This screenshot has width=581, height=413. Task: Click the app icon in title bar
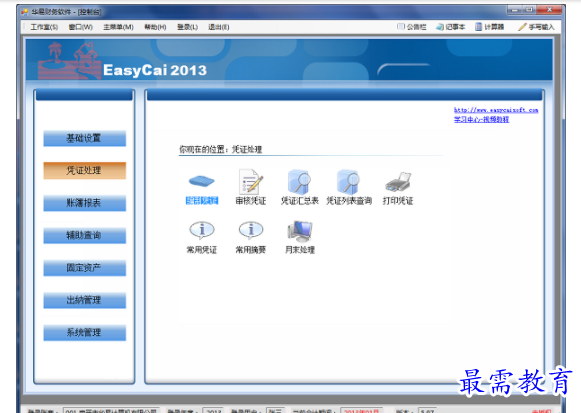pyautogui.click(x=25, y=12)
